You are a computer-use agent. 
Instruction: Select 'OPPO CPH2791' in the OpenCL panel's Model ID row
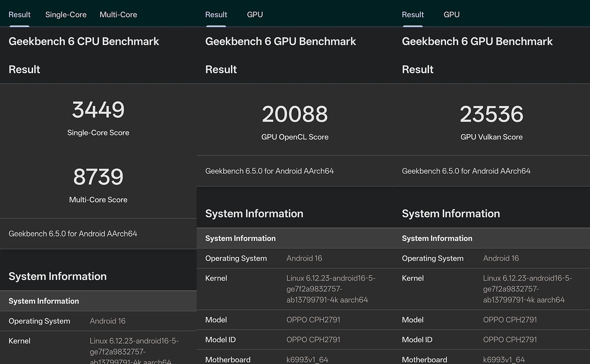tap(313, 340)
